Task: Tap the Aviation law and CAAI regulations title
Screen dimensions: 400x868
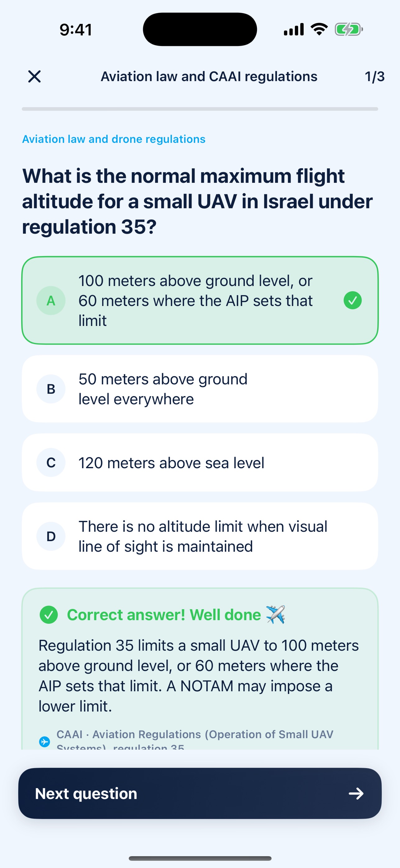Action: point(209,76)
